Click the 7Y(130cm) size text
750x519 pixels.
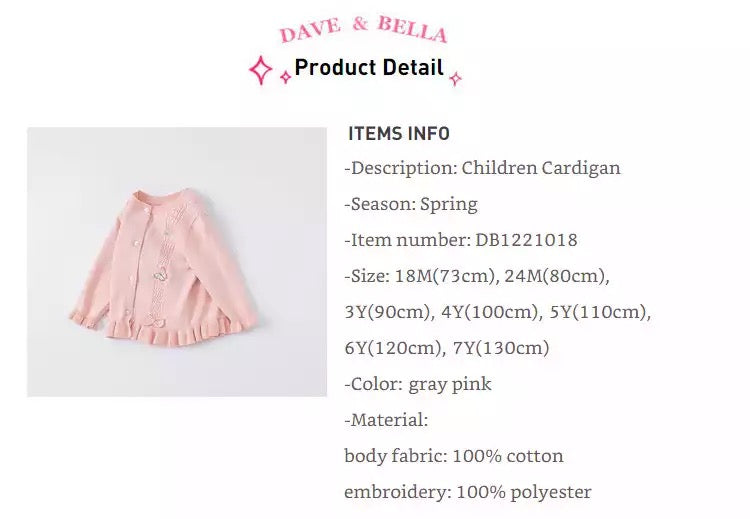501,348
